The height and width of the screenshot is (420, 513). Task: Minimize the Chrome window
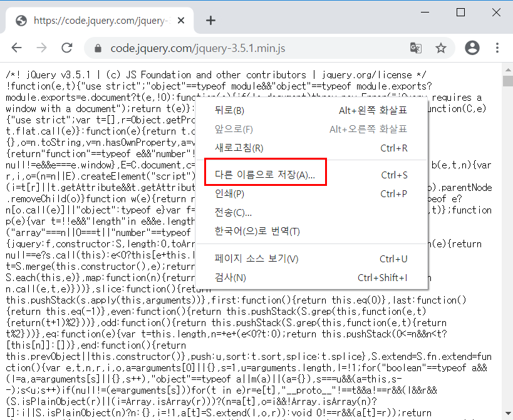tap(425, 13)
